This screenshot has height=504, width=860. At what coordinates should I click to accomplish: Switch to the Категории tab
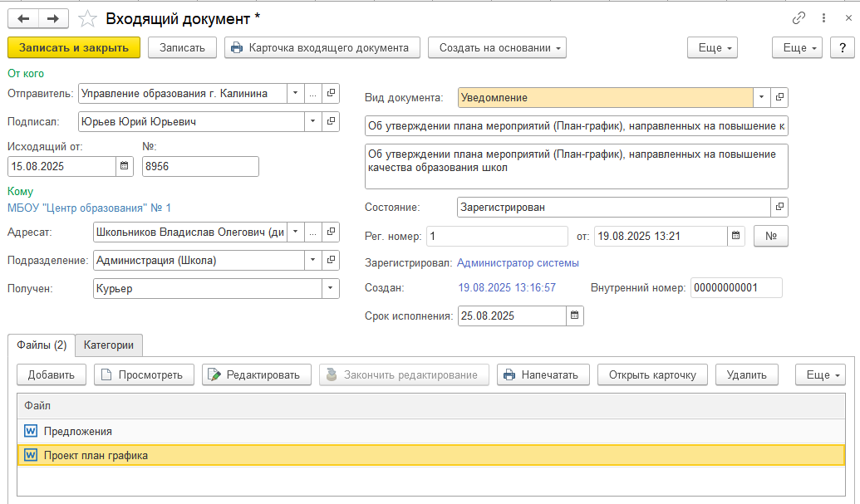(109, 345)
